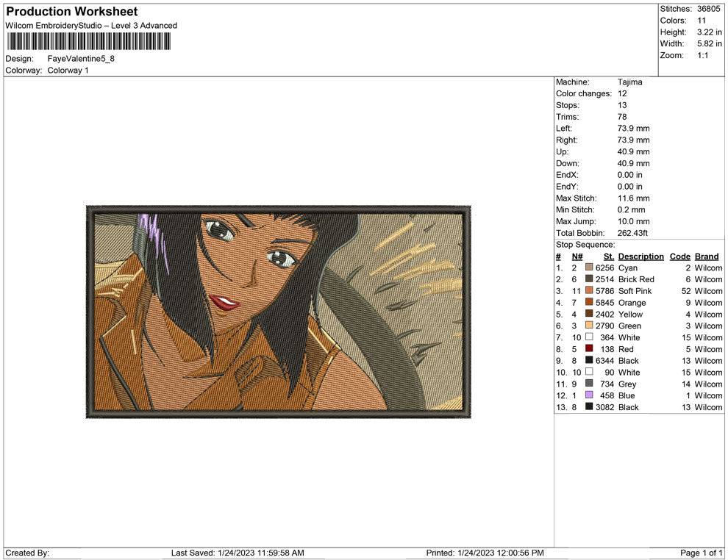Click the Stitches count value 36805
Screen dimensions: 728x560
(710, 8)
